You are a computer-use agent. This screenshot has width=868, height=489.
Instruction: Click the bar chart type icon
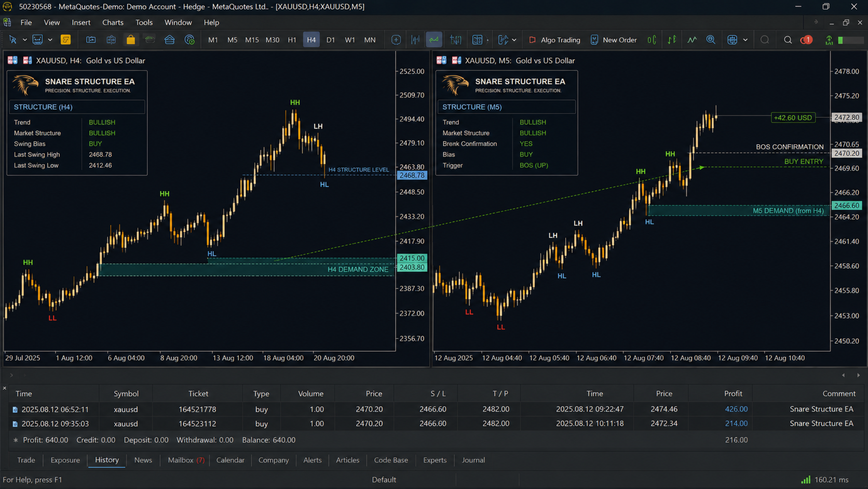coord(415,39)
